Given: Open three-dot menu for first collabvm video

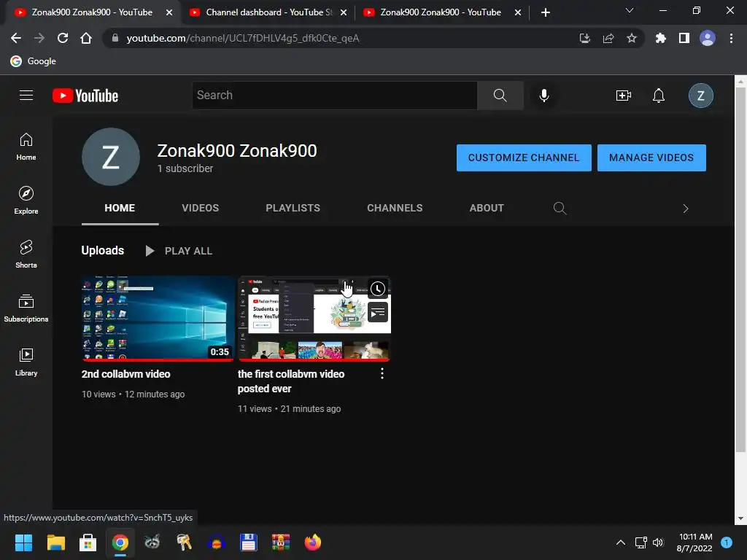Looking at the screenshot, I should click(x=382, y=374).
